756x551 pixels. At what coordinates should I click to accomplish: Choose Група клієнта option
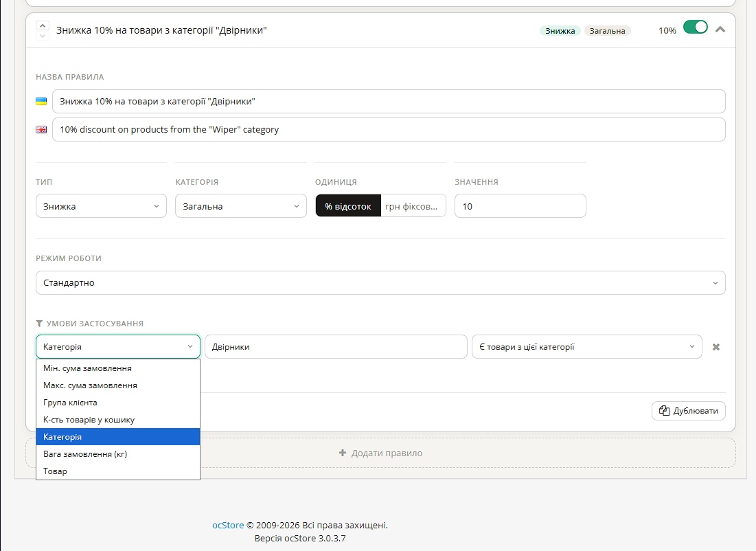click(x=118, y=403)
